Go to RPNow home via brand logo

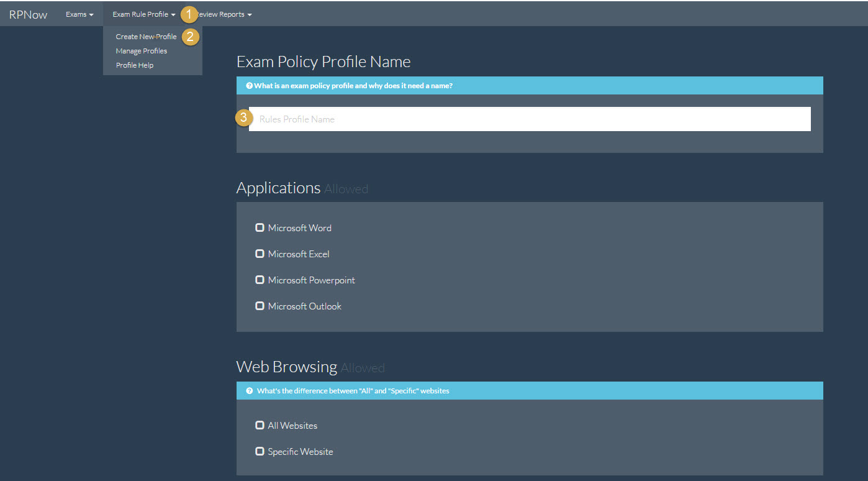click(28, 14)
